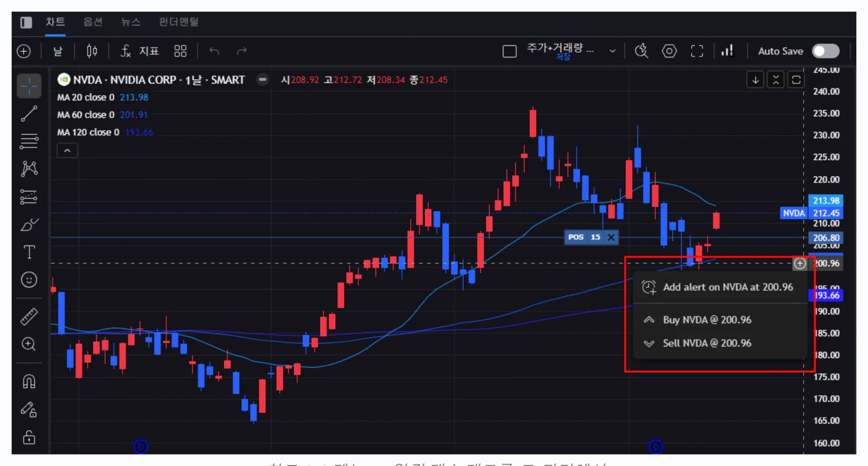Select the zoom in tool
Image resolution: width=868 pixels, height=466 pixels.
click(x=29, y=344)
